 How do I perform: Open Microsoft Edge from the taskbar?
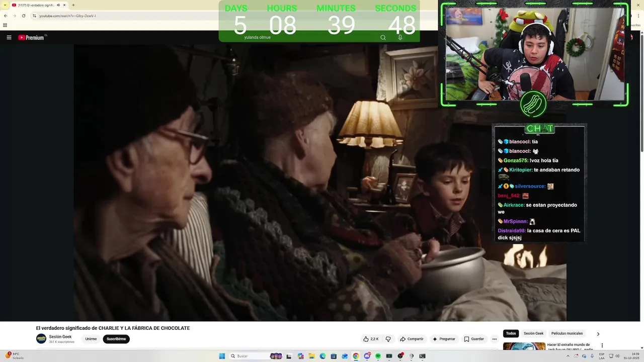(323, 356)
